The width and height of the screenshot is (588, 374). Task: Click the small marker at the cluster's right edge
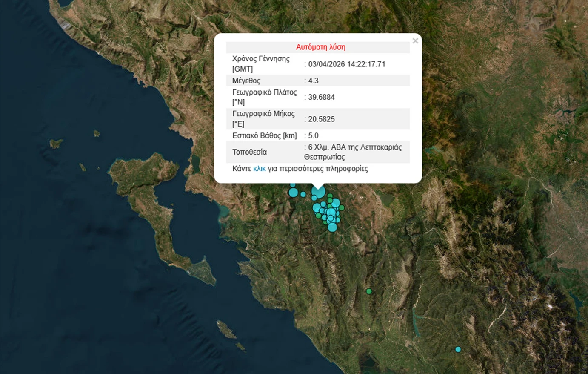click(342, 207)
